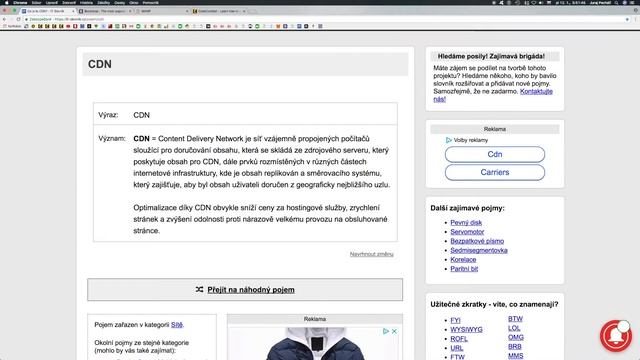640x360 pixels.
Task: Open the LOL abbreviation link
Action: tap(514, 328)
